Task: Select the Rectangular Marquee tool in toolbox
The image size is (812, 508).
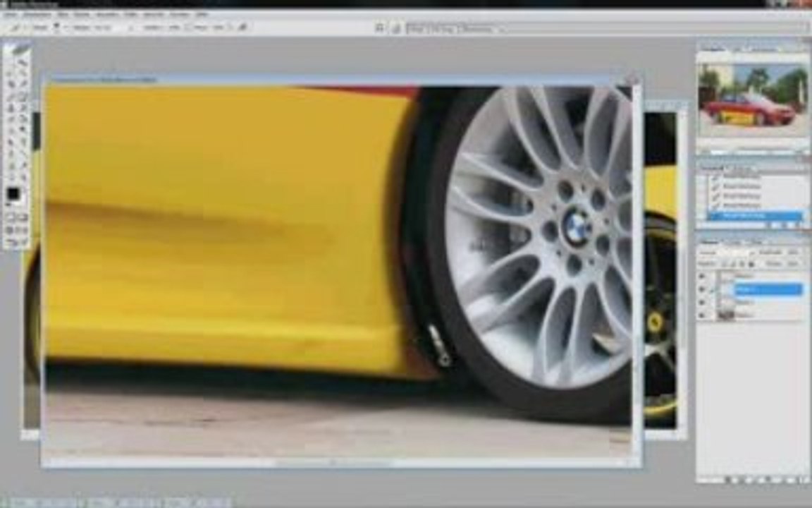Action: click(11, 64)
